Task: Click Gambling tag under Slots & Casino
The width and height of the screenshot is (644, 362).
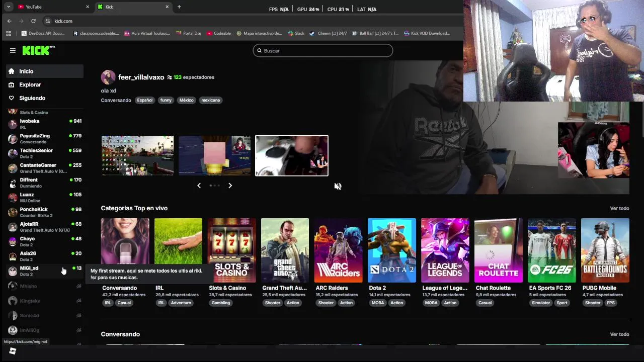Action: (x=221, y=303)
